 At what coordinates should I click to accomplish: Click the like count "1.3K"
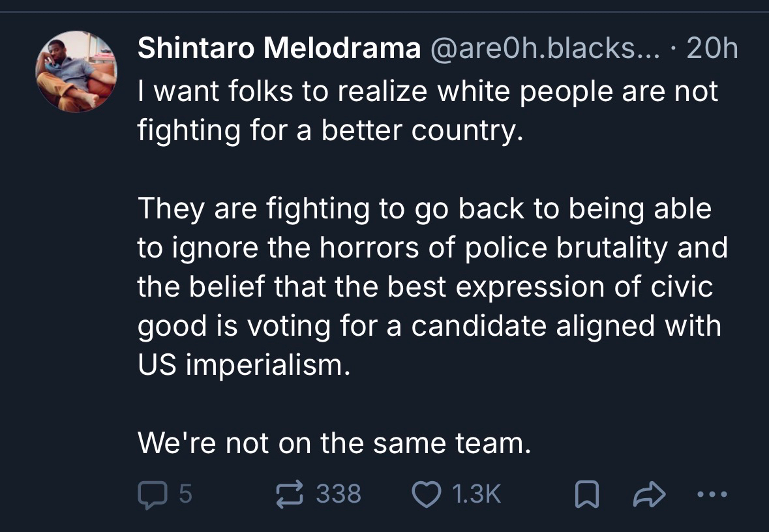tap(476, 494)
